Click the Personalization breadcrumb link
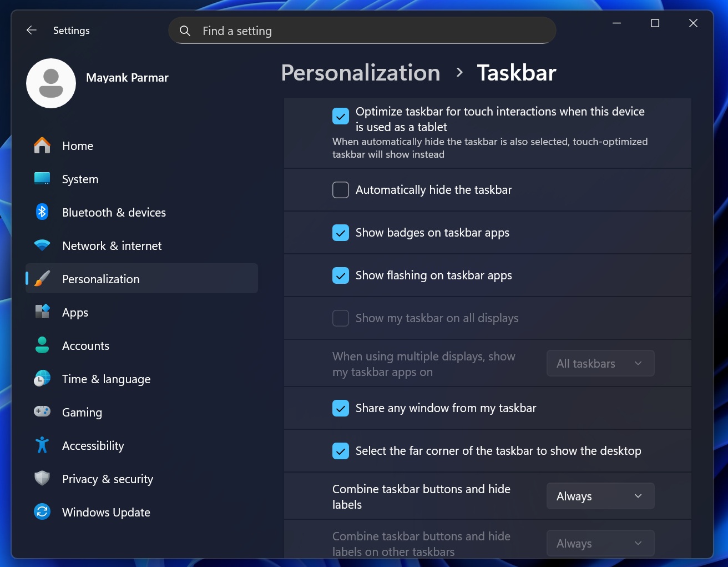The width and height of the screenshot is (728, 567). [361, 73]
